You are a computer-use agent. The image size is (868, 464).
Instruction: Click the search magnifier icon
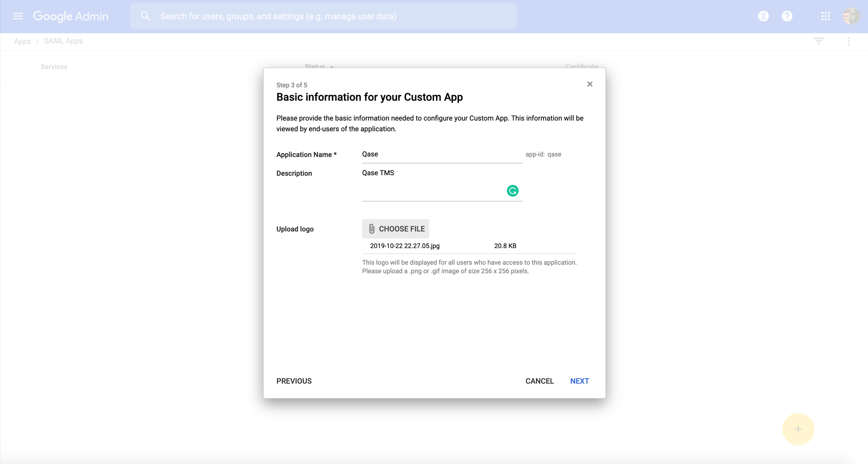(x=145, y=16)
